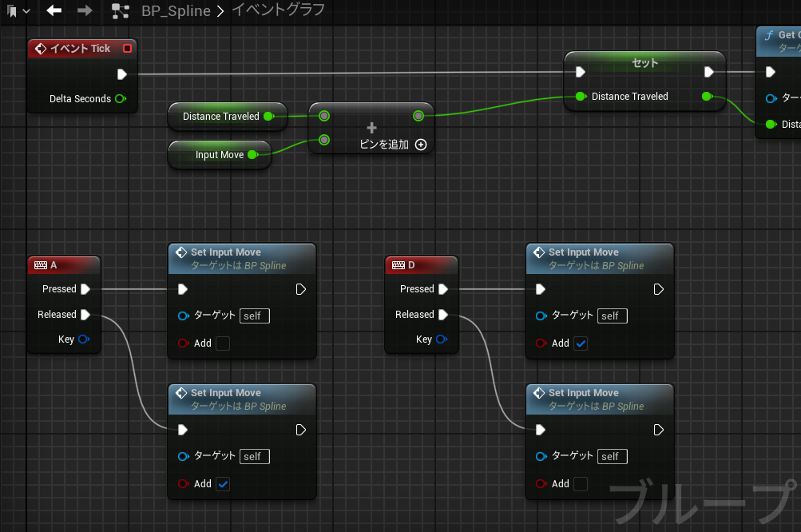This screenshot has height=532, width=801.
Task: Click the back navigation arrow
Action: click(54, 10)
